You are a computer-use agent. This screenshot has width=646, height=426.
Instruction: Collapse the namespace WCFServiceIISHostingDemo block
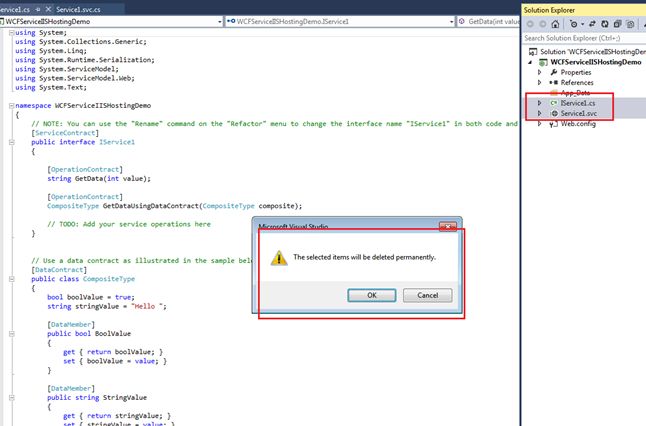tap(12, 106)
